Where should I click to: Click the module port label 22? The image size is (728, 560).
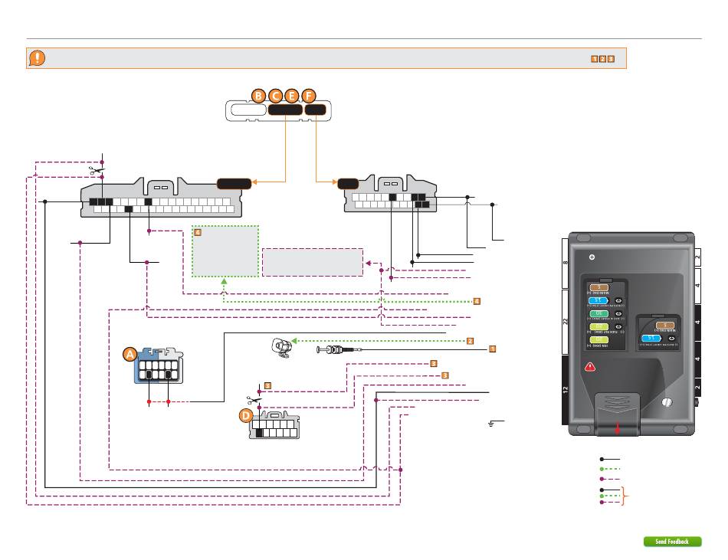click(565, 322)
